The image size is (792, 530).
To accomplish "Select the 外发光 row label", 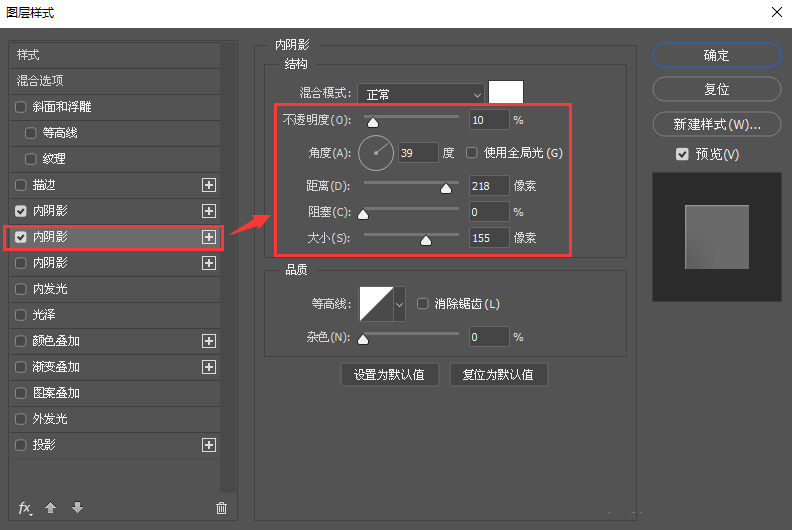I will pyautogui.click(x=50, y=419).
